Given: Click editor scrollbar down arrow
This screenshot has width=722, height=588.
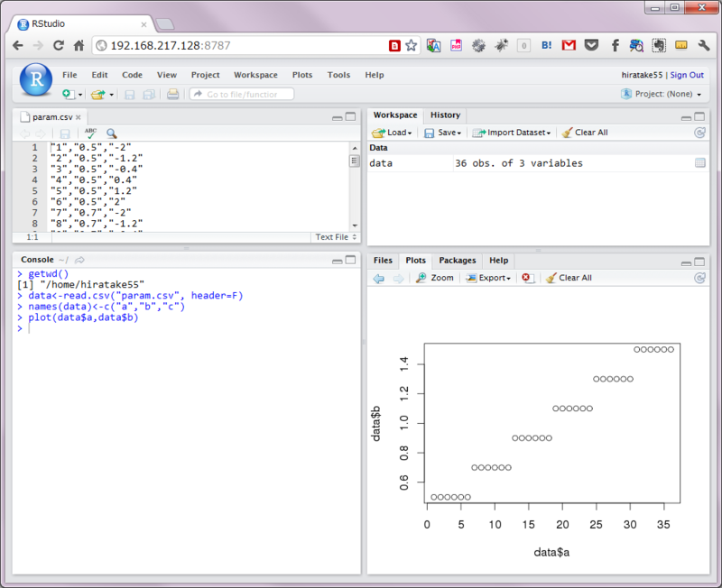Looking at the screenshot, I should [x=355, y=225].
